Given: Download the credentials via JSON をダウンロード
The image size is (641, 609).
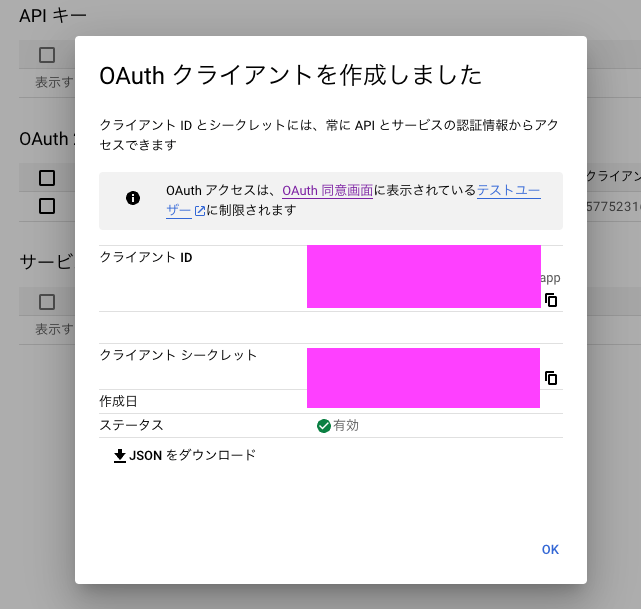Looking at the screenshot, I should (185, 455).
